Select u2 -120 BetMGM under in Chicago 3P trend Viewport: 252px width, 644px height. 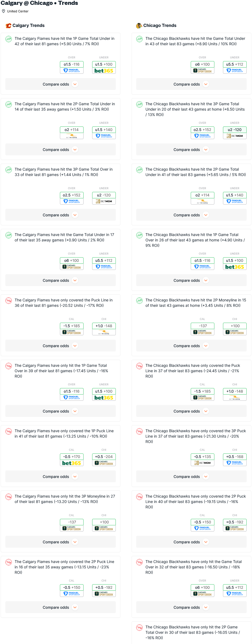point(235,133)
